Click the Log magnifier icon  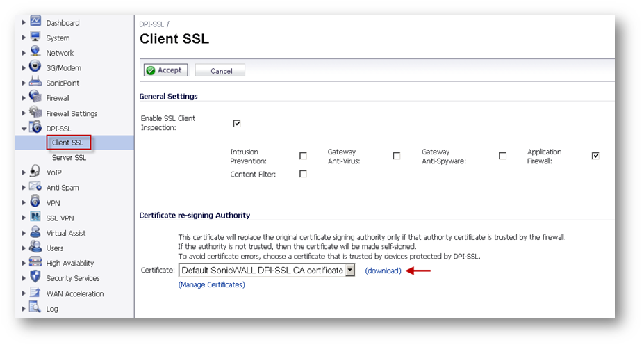click(x=35, y=308)
